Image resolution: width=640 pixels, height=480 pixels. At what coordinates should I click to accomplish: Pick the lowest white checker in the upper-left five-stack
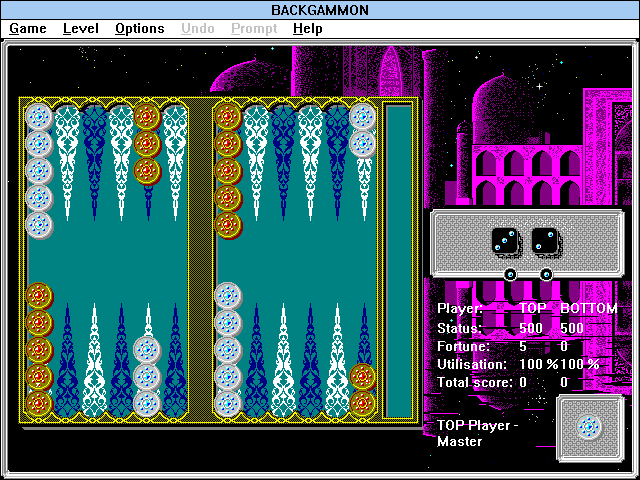click(x=39, y=225)
